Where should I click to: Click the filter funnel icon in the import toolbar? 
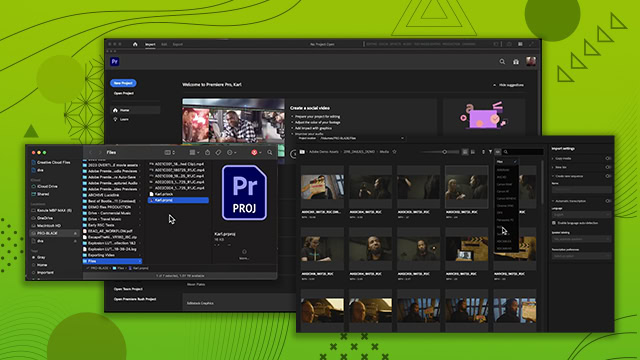click(x=491, y=152)
